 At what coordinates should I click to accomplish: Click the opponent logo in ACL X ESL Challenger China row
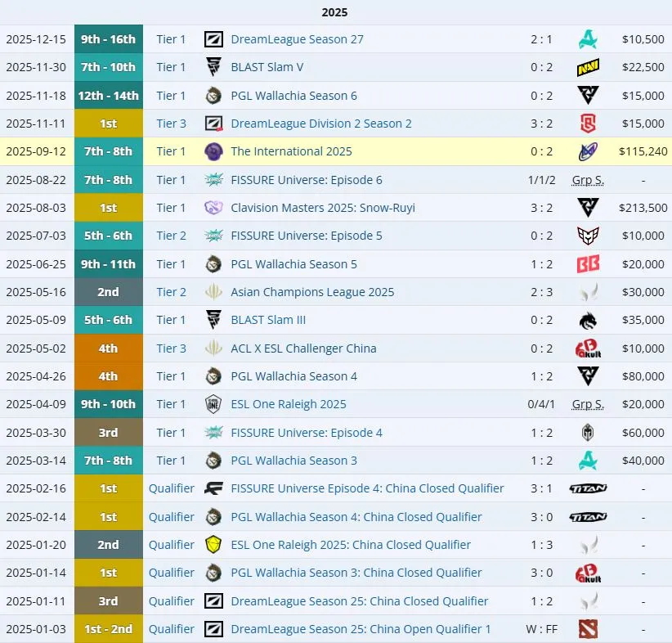point(588,348)
